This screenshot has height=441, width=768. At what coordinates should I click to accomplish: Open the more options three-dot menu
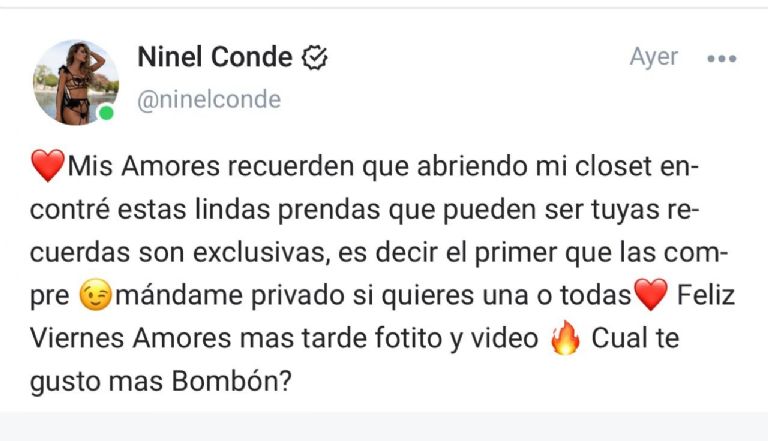[721, 59]
